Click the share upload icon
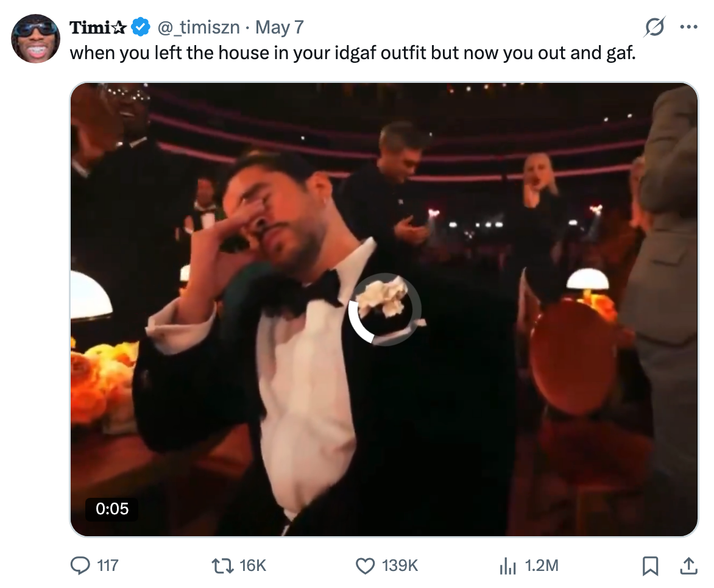 coord(688,565)
